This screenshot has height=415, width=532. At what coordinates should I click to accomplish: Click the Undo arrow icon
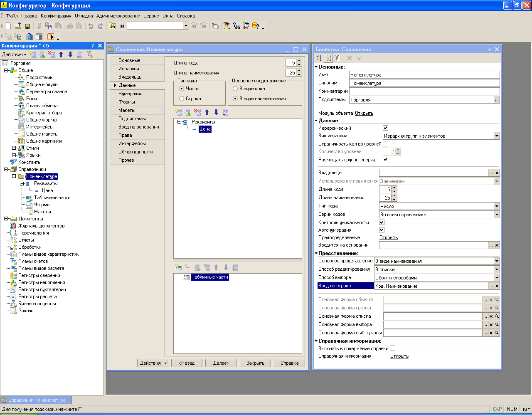click(91, 26)
